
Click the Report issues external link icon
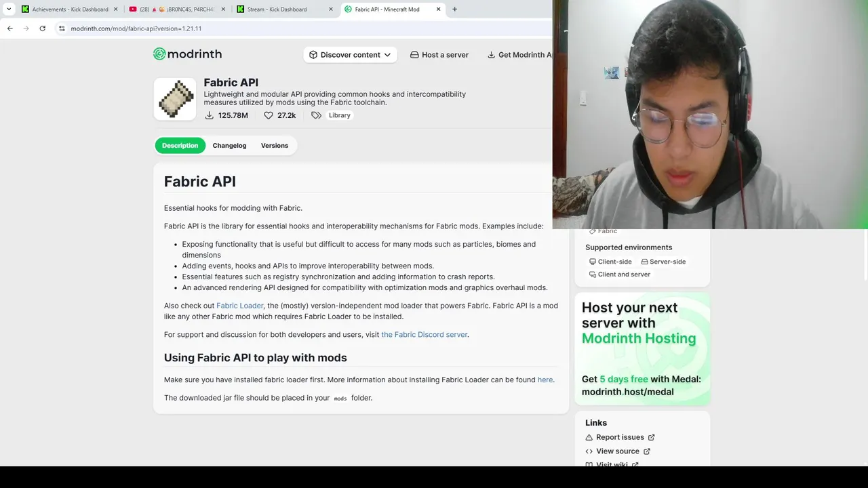click(652, 437)
